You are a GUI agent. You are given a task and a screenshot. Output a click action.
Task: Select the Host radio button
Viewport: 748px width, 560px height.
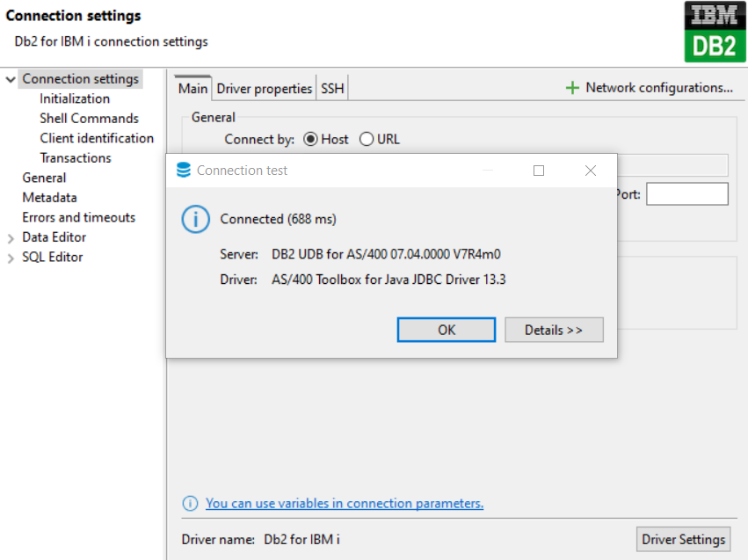[x=310, y=139]
